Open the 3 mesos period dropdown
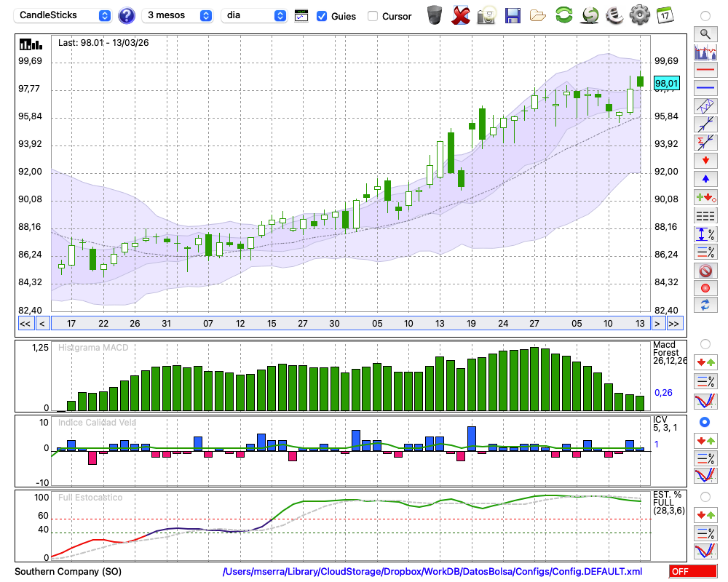728x582 pixels. [x=178, y=15]
